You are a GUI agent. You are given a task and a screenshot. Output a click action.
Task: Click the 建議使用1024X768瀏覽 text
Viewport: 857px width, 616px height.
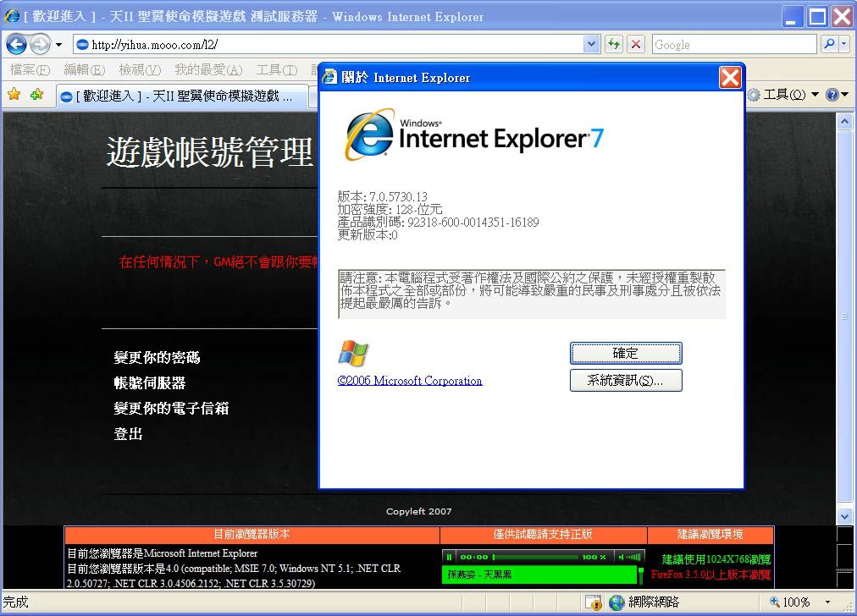tap(716, 559)
